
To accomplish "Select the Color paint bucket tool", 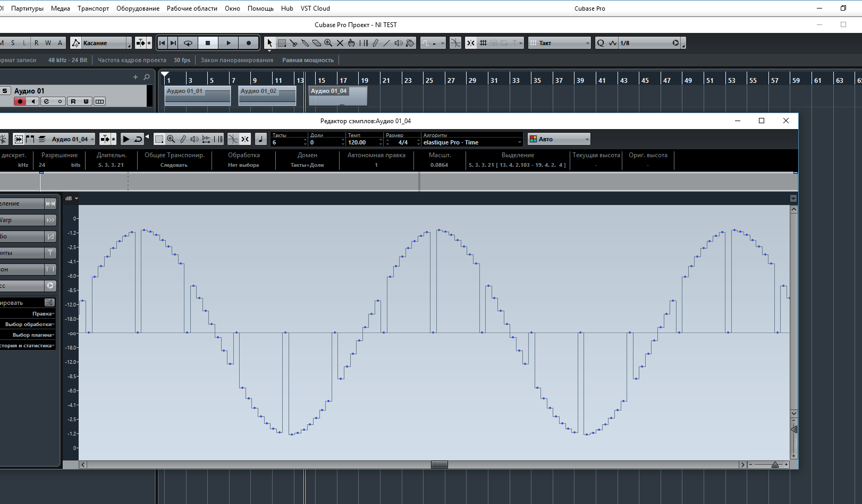I will (410, 43).
